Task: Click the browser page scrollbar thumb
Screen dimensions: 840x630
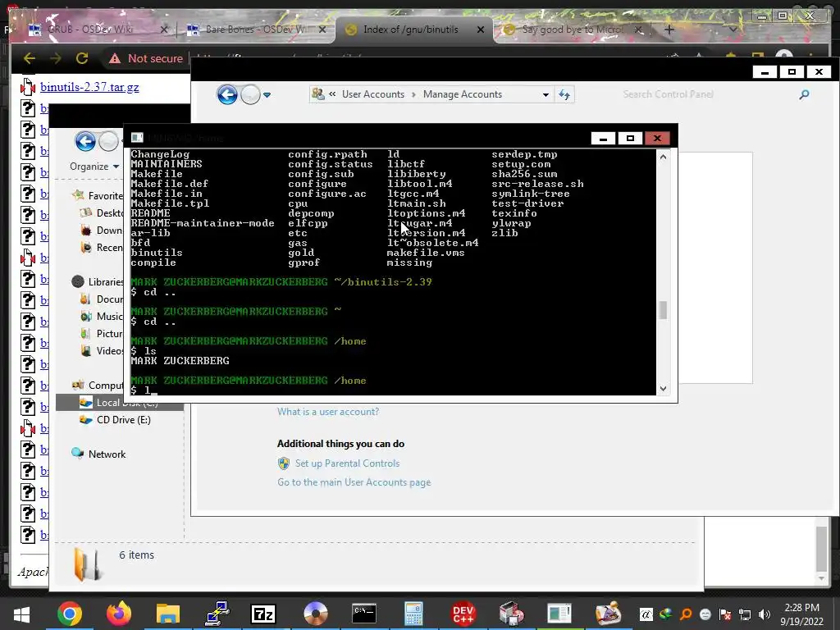Action: click(x=821, y=549)
